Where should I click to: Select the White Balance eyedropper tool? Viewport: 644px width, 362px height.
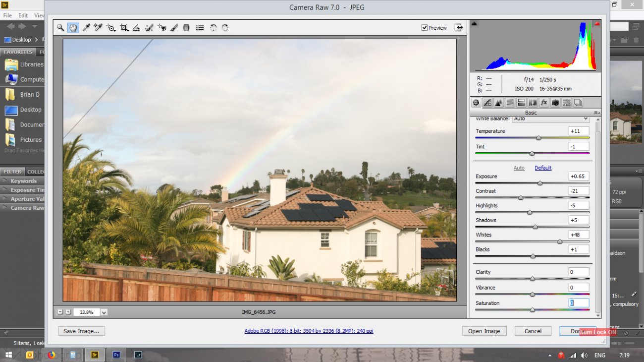pos(86,28)
